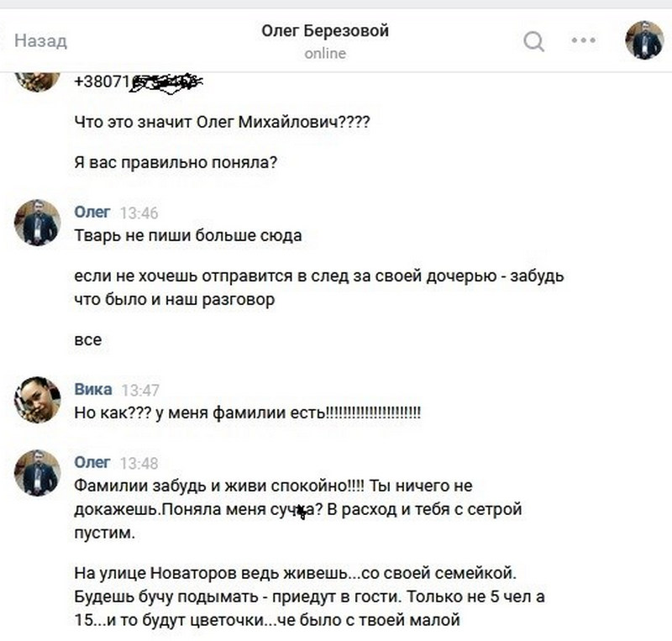Viewport: 672px width, 641px height.
Task: Click the 13:47 timestamp next to Вика
Action: [140, 390]
